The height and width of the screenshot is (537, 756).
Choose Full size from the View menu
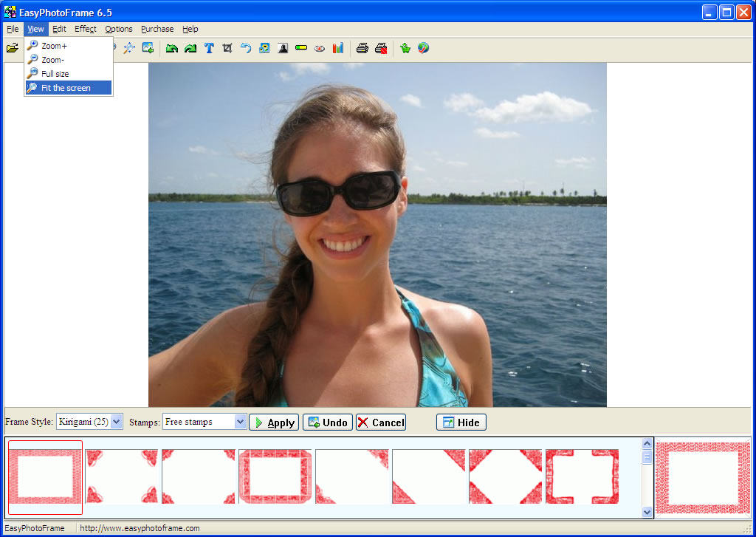pos(69,74)
